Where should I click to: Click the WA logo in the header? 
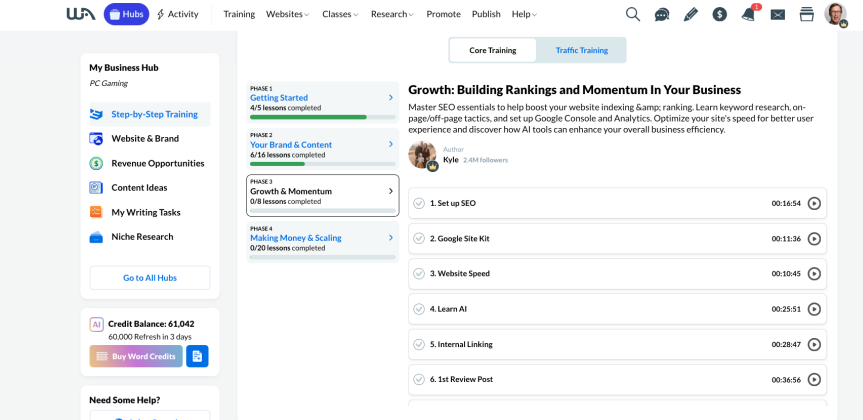pos(81,14)
